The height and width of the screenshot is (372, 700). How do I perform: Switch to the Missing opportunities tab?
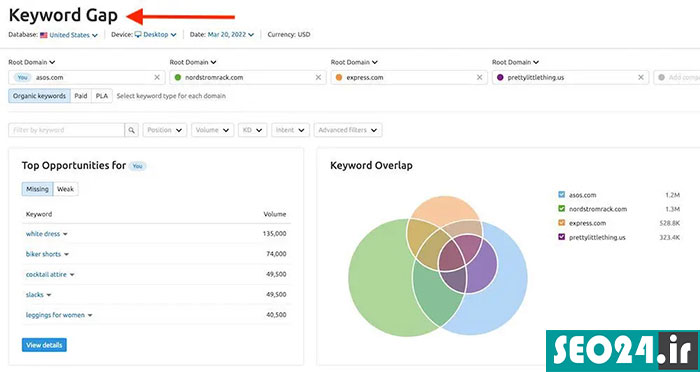tap(37, 189)
